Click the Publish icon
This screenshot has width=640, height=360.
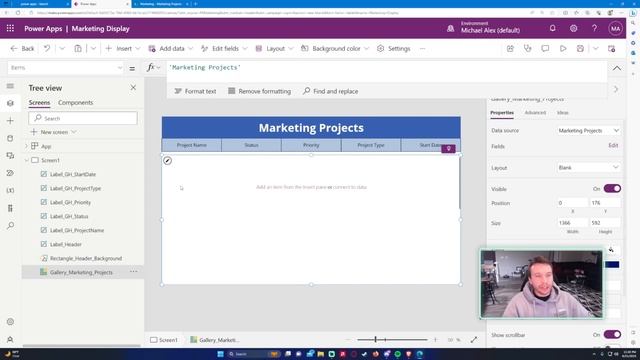point(611,48)
